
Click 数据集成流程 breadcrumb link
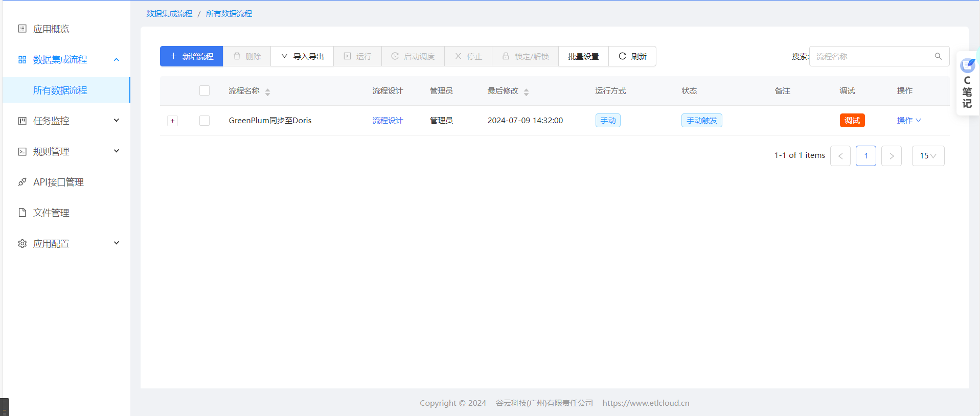click(169, 14)
